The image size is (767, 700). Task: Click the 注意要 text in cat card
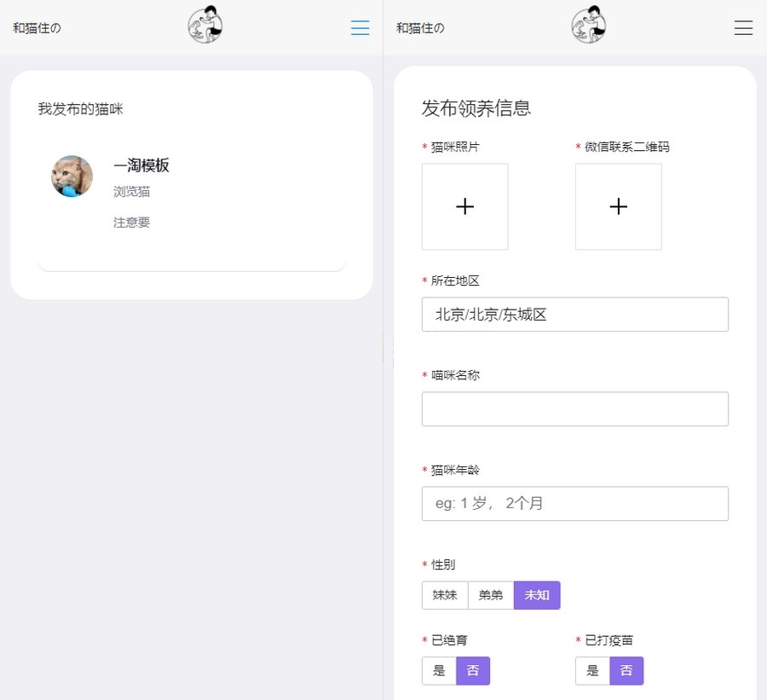pyautogui.click(x=131, y=223)
